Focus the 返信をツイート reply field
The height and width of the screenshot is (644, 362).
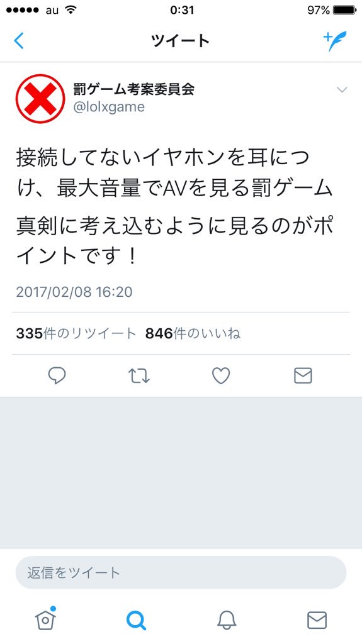(181, 572)
